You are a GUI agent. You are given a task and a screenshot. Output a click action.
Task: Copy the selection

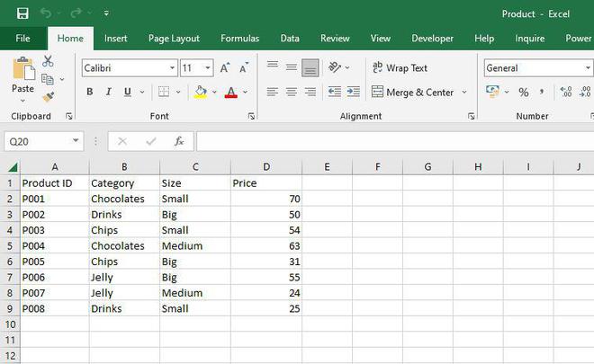coord(48,79)
